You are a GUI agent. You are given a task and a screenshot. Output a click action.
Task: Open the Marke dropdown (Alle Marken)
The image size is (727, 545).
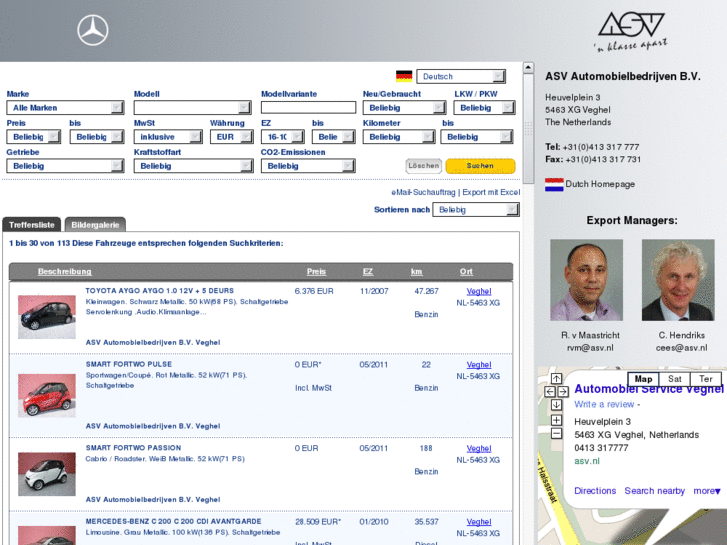point(65,108)
